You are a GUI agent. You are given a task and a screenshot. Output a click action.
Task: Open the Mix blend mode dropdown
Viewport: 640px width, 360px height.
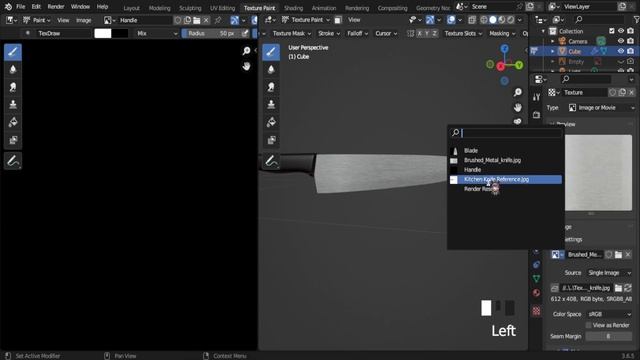point(157,33)
